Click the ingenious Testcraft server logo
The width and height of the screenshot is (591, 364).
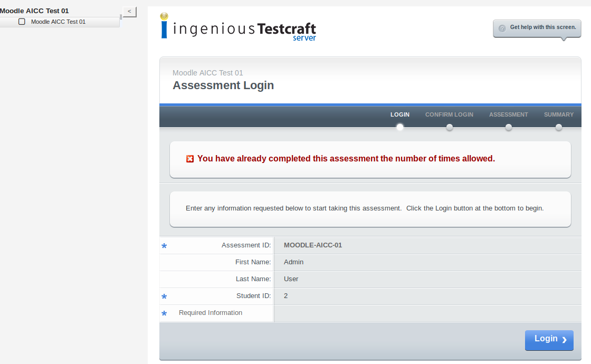(x=238, y=27)
